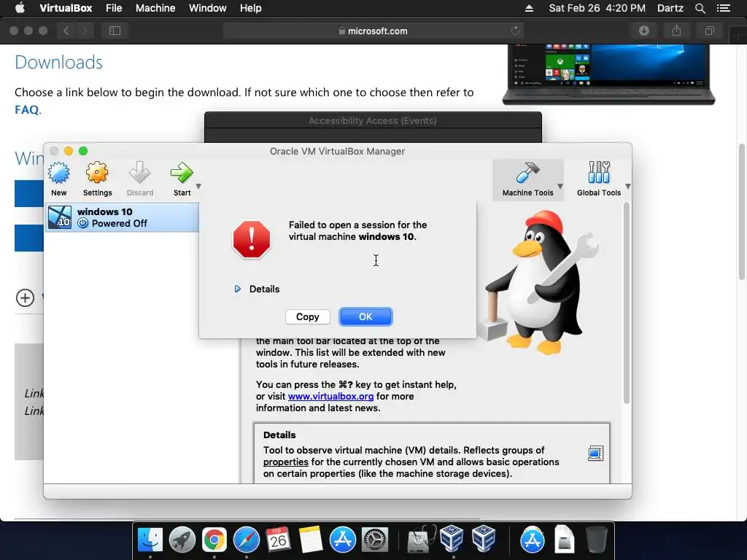Open the VirtualBox application menu
This screenshot has height=560, width=747.
[x=66, y=8]
